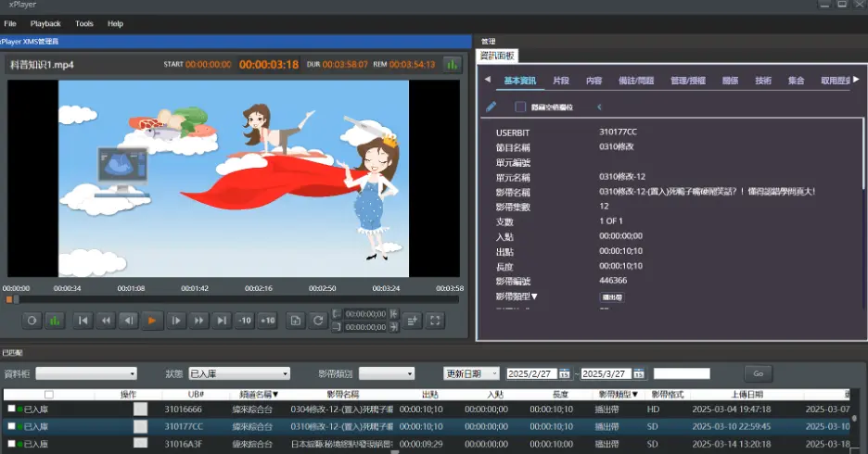Click the playback timeline seek bar
The height and width of the screenshot is (454, 868).
[232, 299]
